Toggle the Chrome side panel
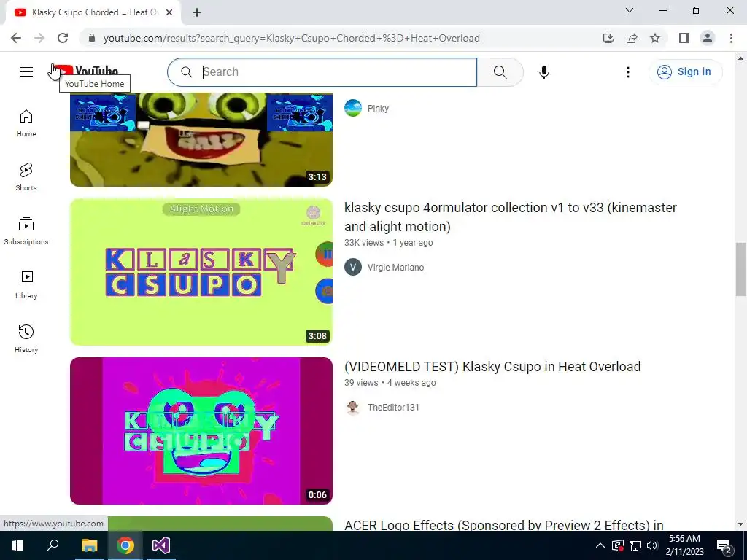 [684, 38]
